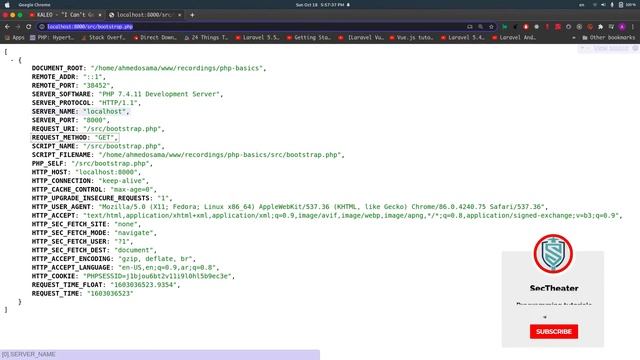Click the SecTheater shield logo
The image size is (640, 360).
click(x=553, y=253)
